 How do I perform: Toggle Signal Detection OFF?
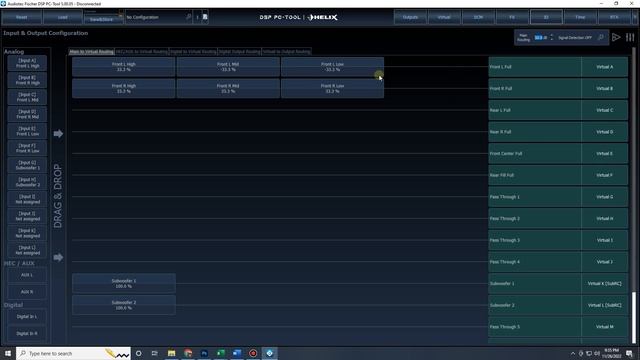coord(575,38)
